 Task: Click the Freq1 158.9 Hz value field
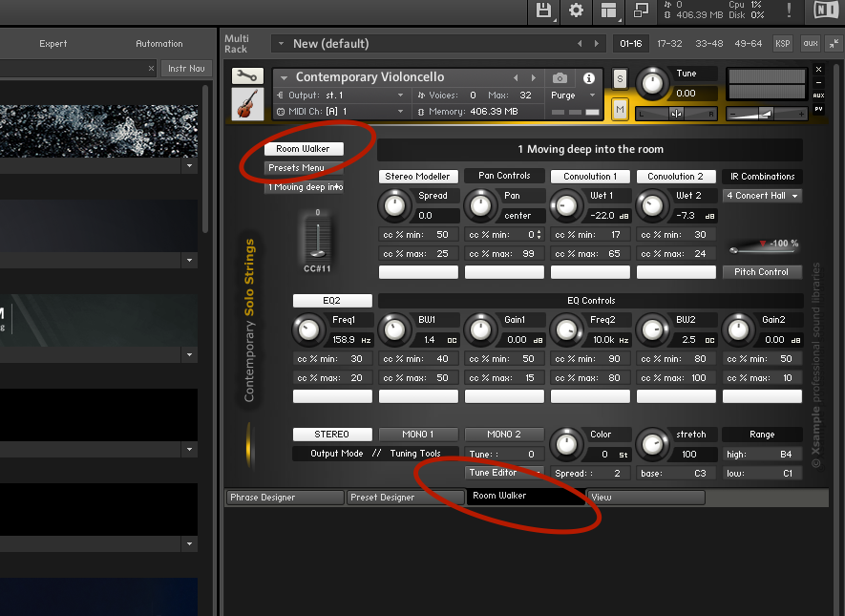pyautogui.click(x=352, y=340)
